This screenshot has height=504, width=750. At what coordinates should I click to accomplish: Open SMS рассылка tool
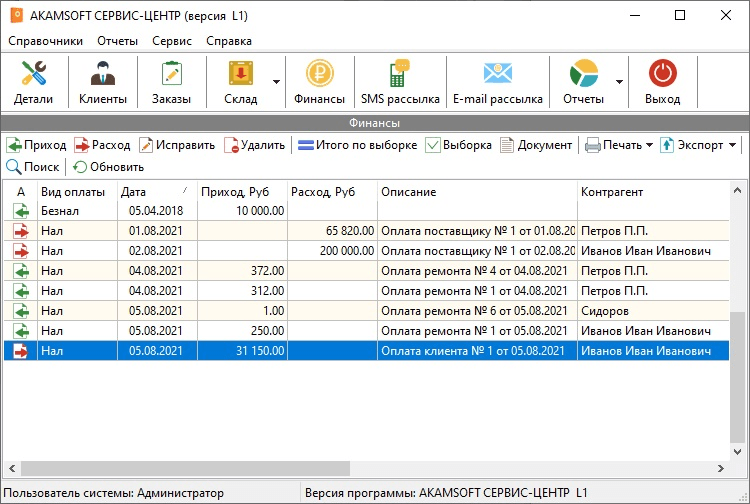(x=400, y=82)
